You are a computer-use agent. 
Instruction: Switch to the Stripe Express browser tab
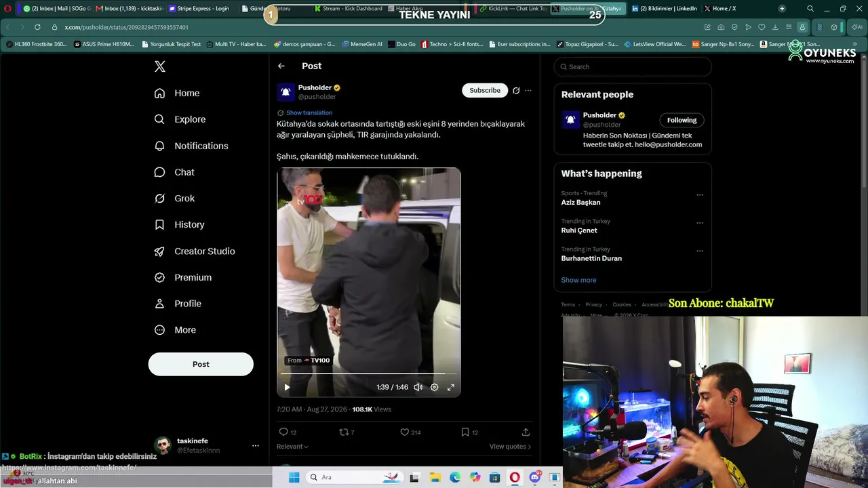pos(199,9)
